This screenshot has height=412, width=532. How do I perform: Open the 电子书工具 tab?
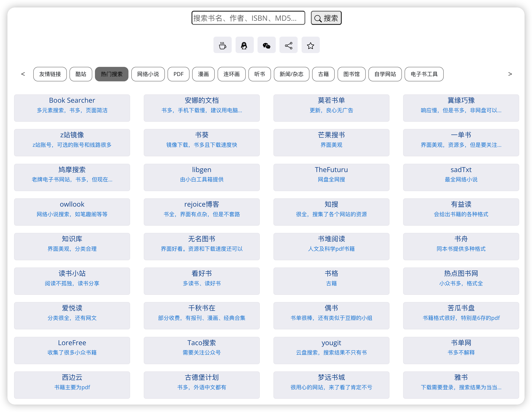click(x=424, y=74)
